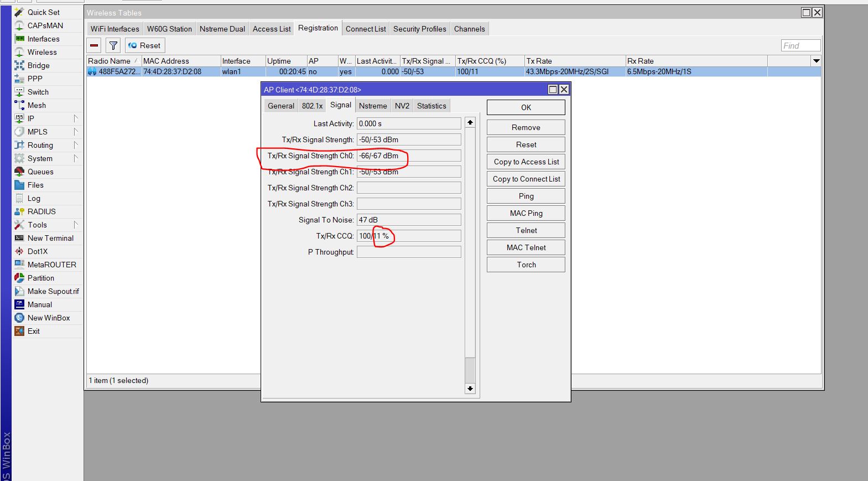Open the Connect List tab

point(366,29)
